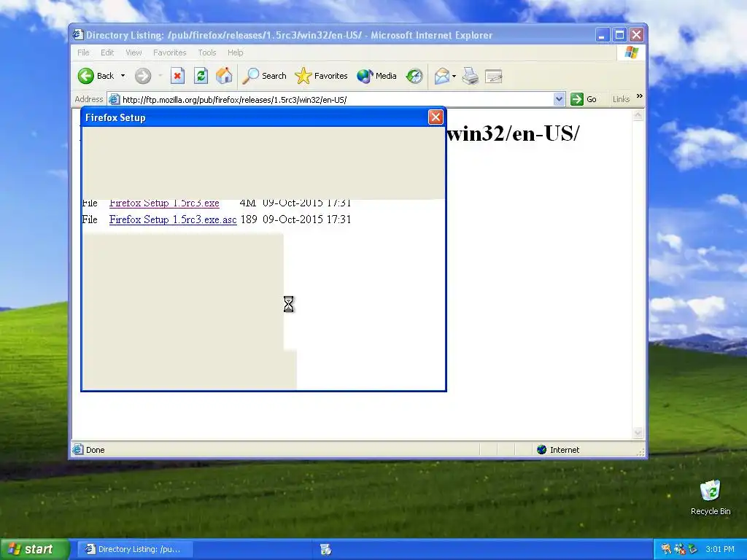This screenshot has width=747, height=560.
Task: Click the installer icon on the taskbar
Action: click(326, 549)
